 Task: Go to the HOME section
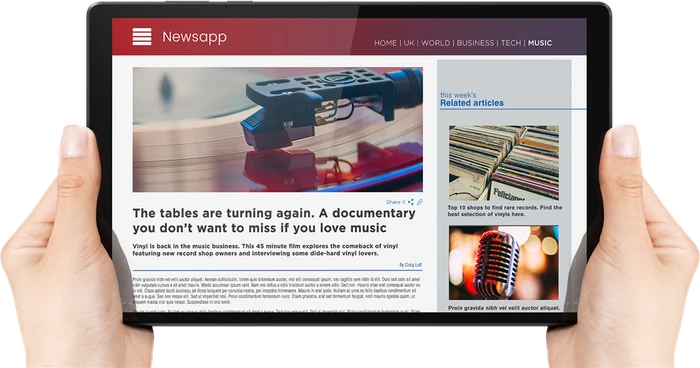(385, 43)
